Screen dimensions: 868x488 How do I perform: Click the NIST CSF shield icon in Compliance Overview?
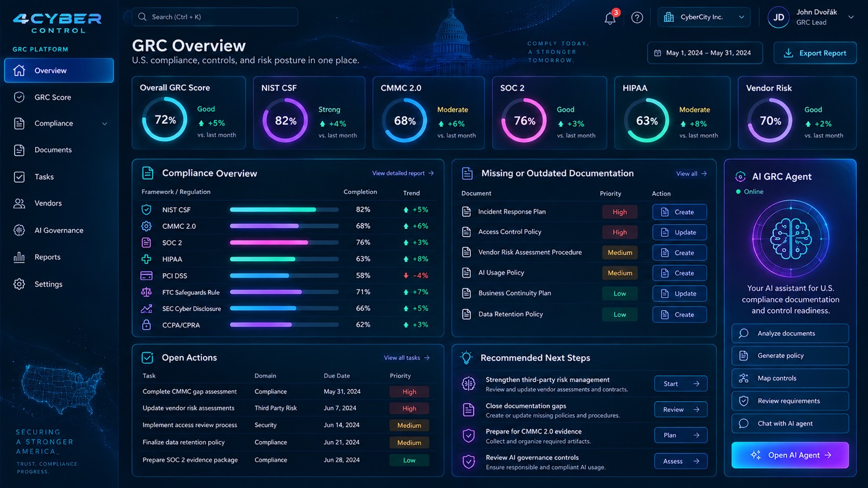coord(146,210)
